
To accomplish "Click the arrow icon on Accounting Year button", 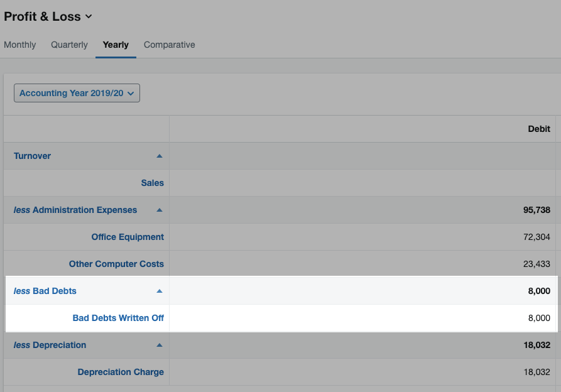I will (x=131, y=92).
